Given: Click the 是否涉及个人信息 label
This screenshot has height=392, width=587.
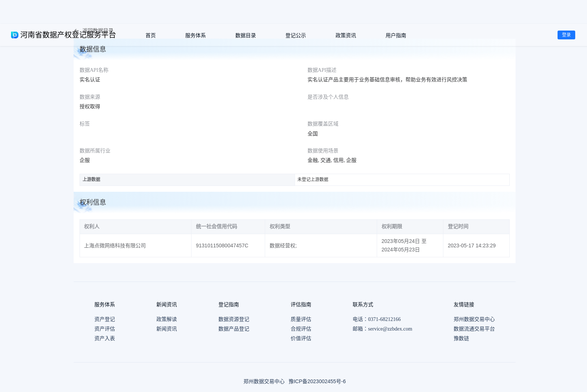Looking at the screenshot, I should [328, 97].
